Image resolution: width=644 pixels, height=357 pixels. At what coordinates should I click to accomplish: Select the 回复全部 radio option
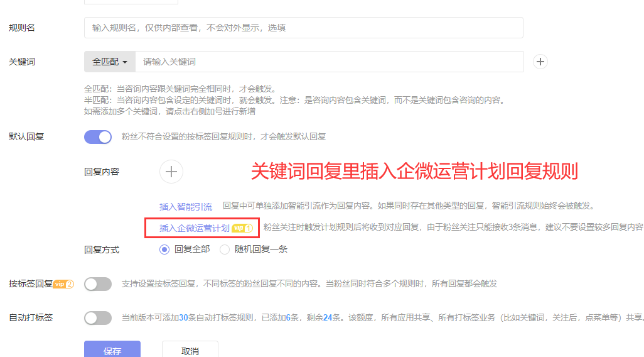click(164, 250)
